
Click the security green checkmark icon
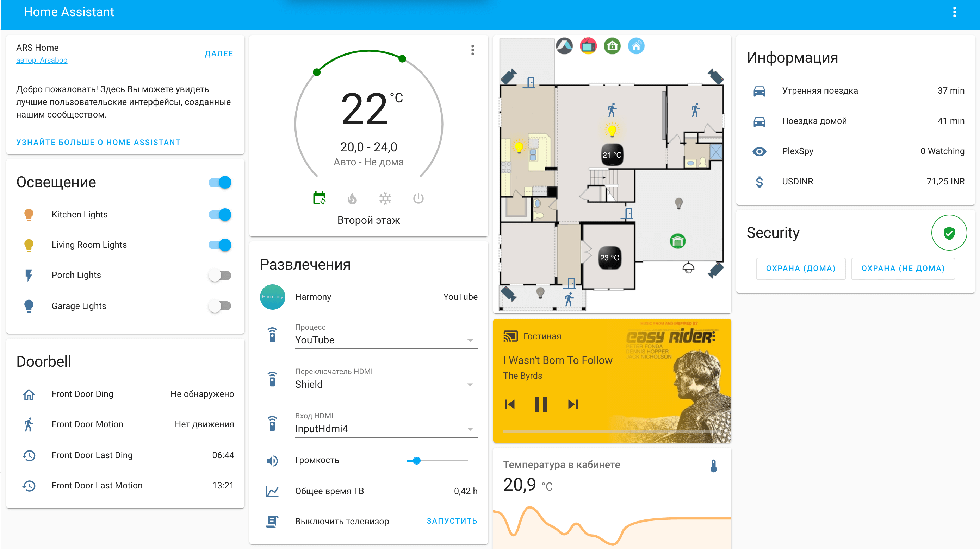tap(949, 233)
